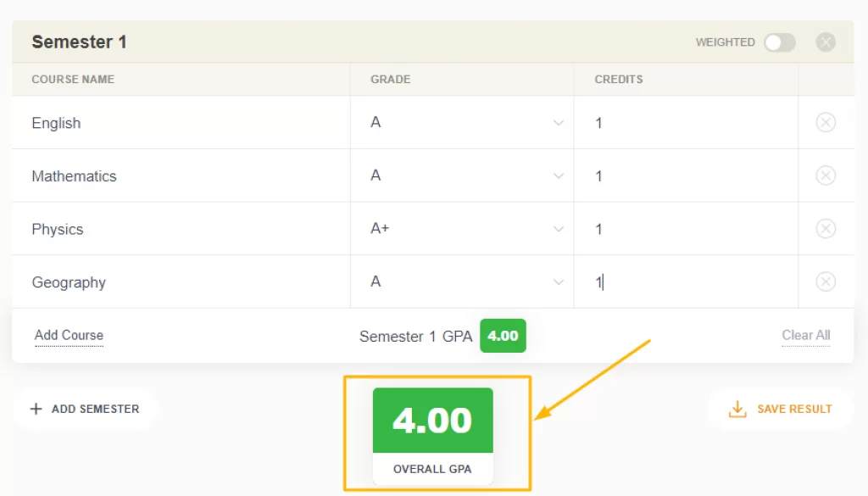Expand the Mathematics grade dropdown
Image resolution: width=868 pixels, height=496 pixels.
(x=462, y=176)
